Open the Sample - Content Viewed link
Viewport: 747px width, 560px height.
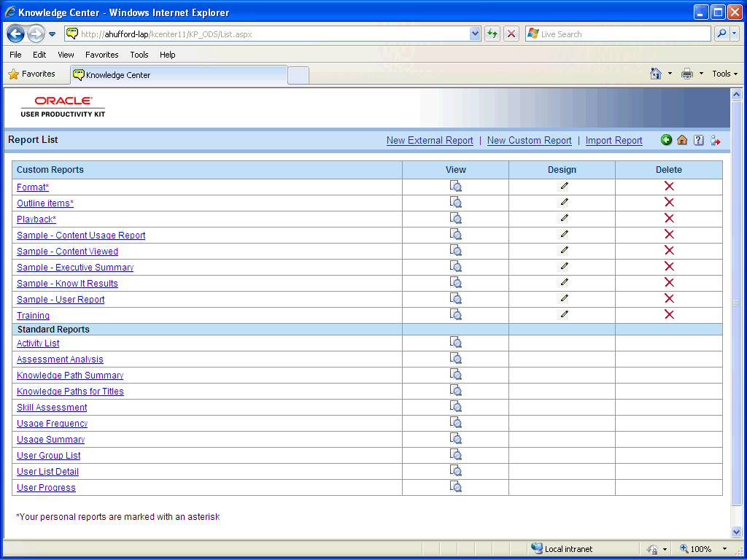[67, 252]
